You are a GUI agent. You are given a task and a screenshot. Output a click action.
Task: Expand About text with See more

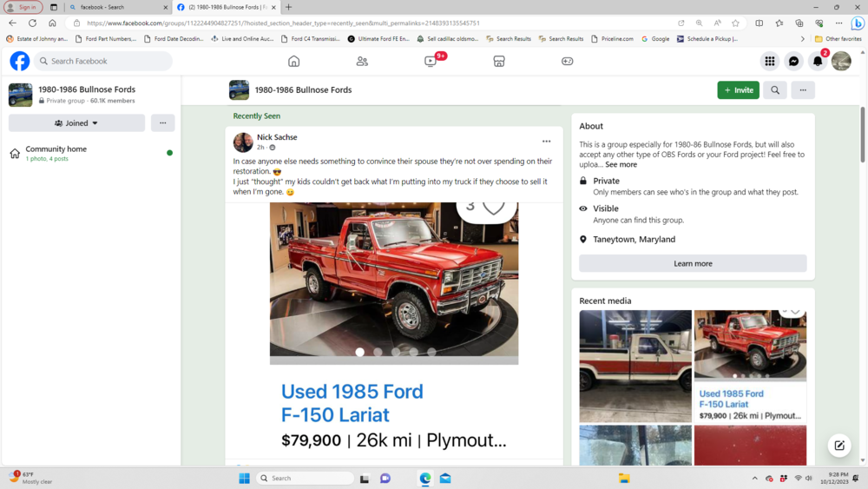click(621, 164)
